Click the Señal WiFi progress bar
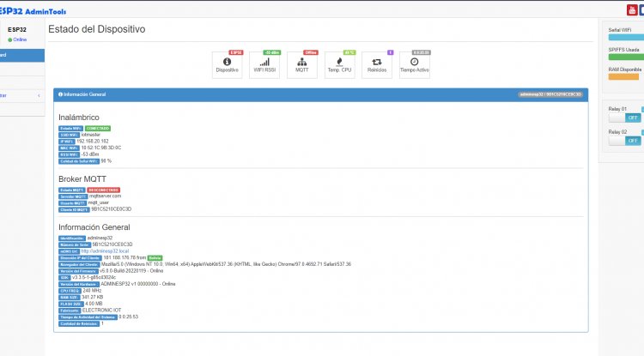This screenshot has width=644, height=356. [x=623, y=38]
